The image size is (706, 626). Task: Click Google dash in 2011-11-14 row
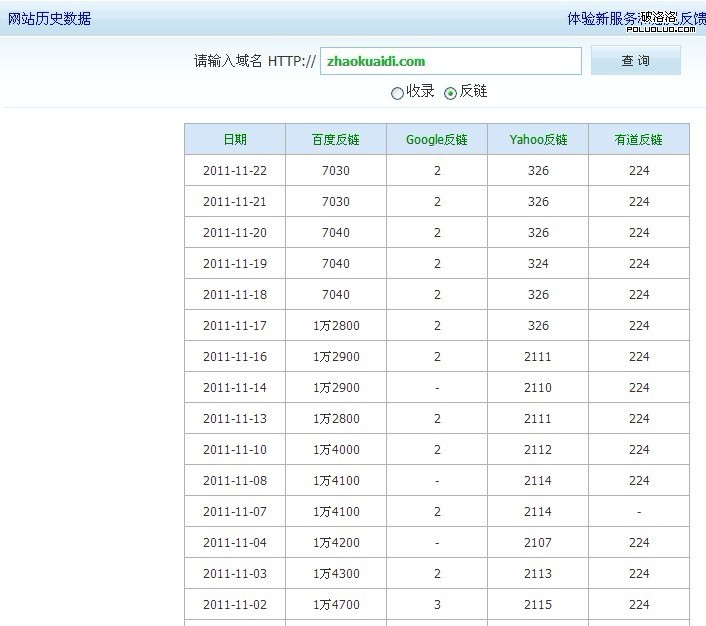[437, 388]
